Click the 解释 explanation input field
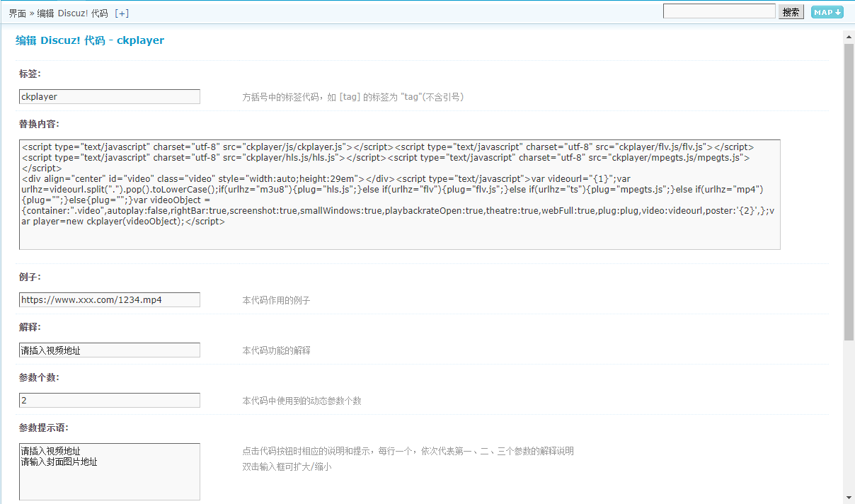The height and width of the screenshot is (504, 855). click(x=110, y=350)
